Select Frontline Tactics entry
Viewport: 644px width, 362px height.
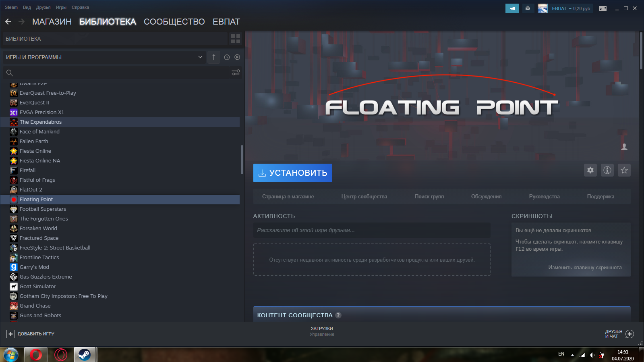[x=120, y=258]
